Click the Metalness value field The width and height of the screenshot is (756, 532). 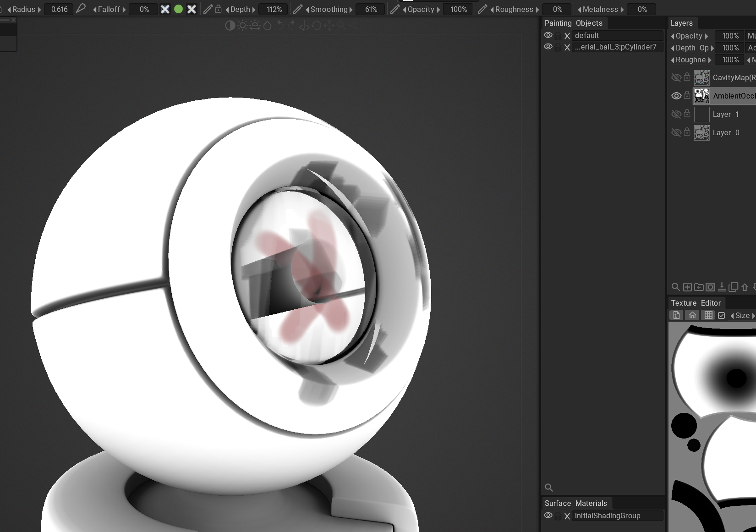[x=642, y=9]
